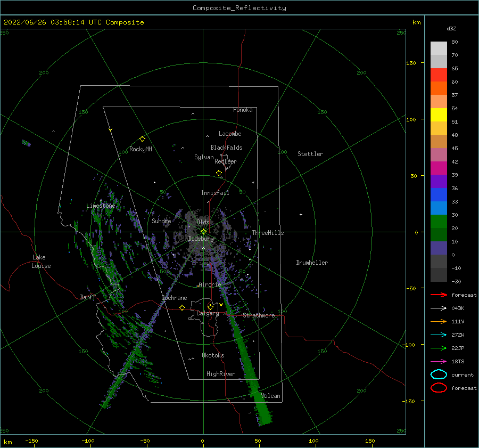Click the HighRiver label
This screenshot has width=479, height=448.
coord(221,374)
